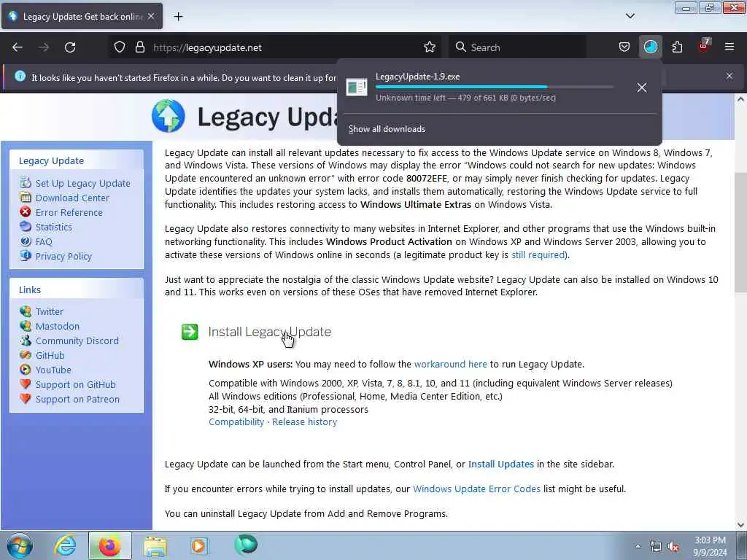Screen dimensions: 747x560
Task: Open the Extensions puzzle icon
Action: click(x=677, y=47)
